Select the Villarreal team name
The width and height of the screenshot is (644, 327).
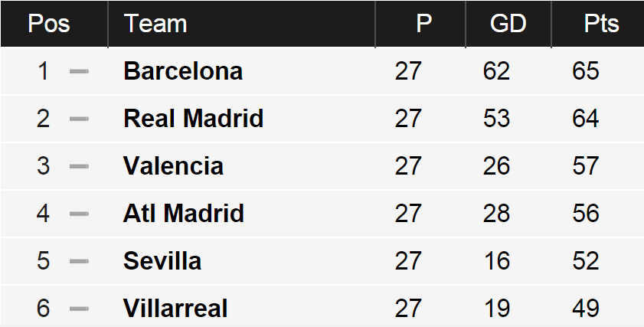[x=175, y=309]
